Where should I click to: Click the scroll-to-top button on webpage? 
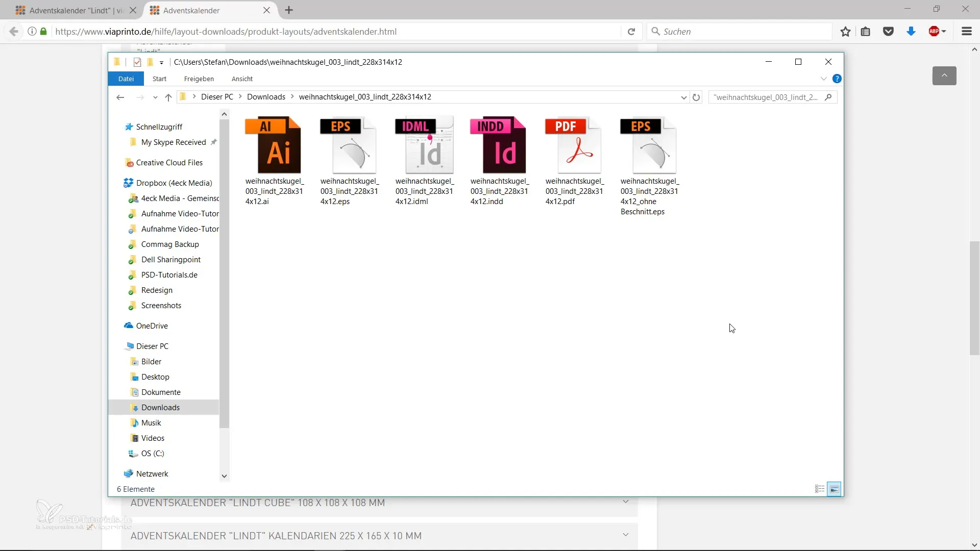944,76
